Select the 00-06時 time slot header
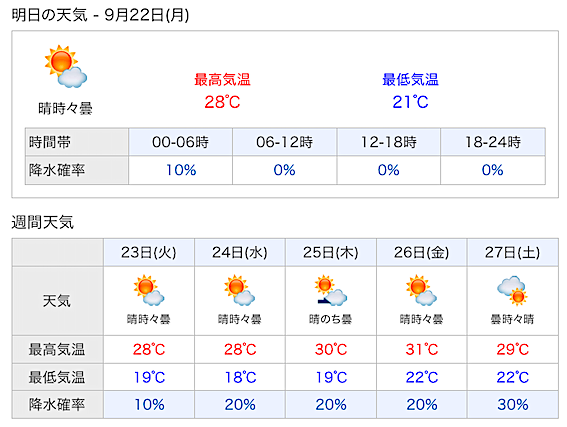This screenshot has height=427, width=567. point(180,142)
